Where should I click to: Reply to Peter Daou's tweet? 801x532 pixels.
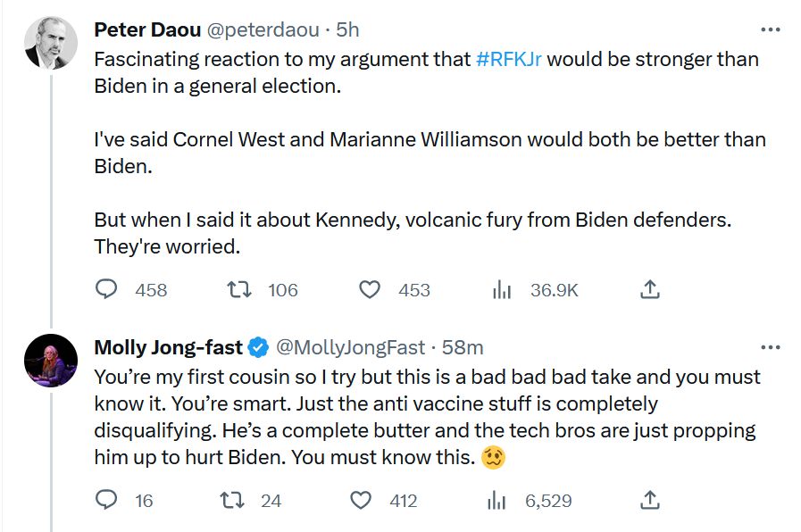pyautogui.click(x=107, y=289)
